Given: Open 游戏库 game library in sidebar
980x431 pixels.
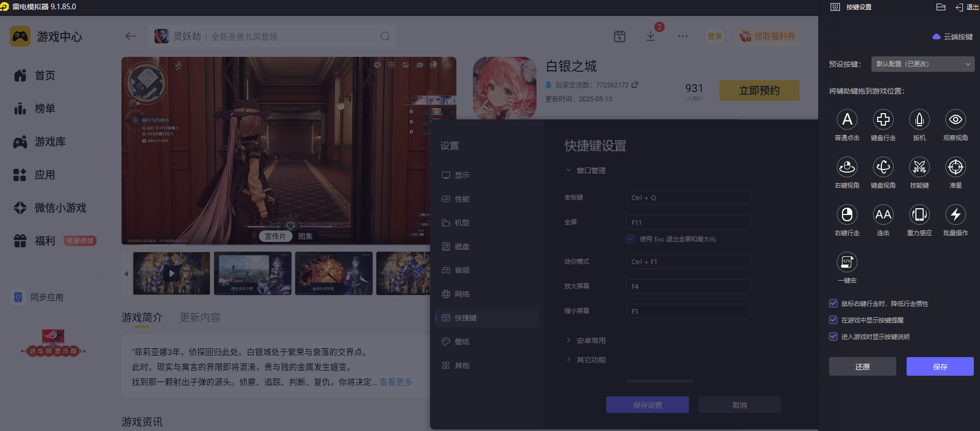Looking at the screenshot, I should [39, 142].
